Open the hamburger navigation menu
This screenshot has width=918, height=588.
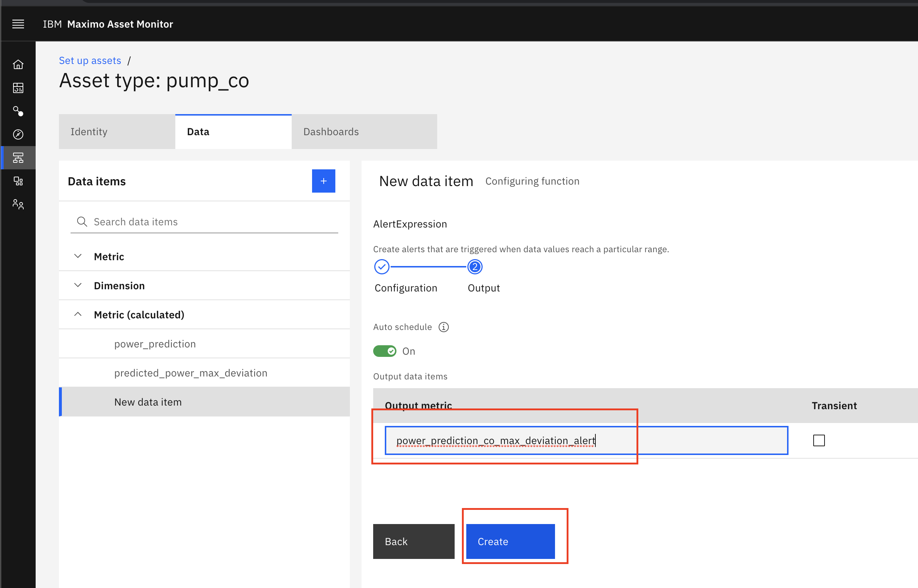18,24
